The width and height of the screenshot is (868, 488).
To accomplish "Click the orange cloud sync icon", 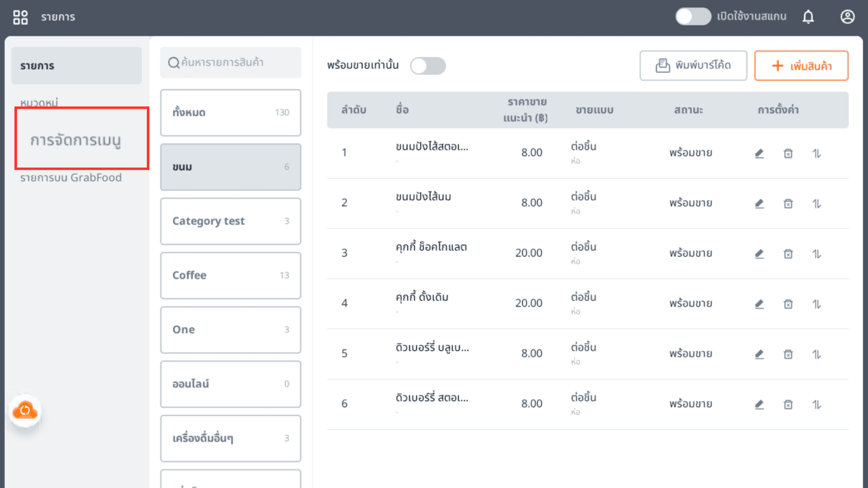I will [25, 411].
